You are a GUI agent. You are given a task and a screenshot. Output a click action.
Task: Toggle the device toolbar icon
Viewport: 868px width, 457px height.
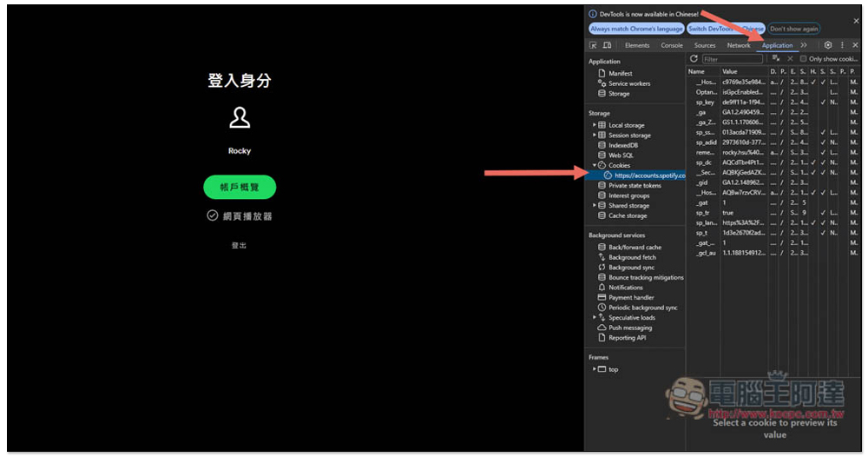(607, 45)
